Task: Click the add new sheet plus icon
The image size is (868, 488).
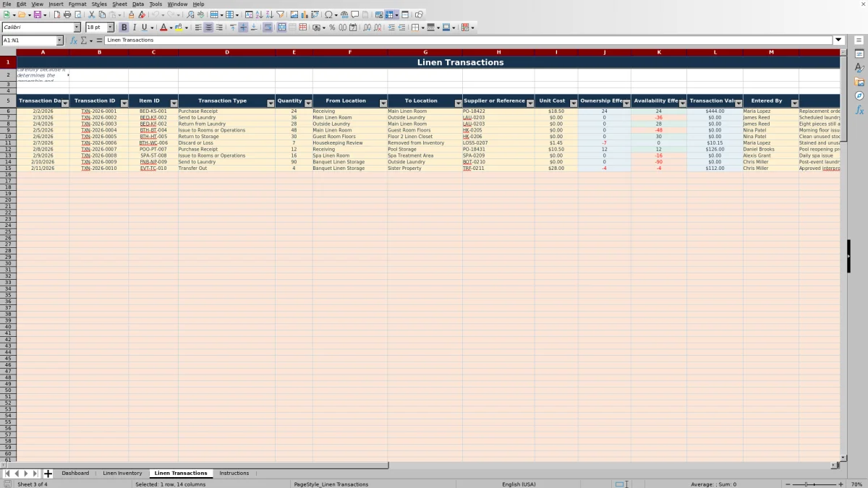Action: [48, 474]
